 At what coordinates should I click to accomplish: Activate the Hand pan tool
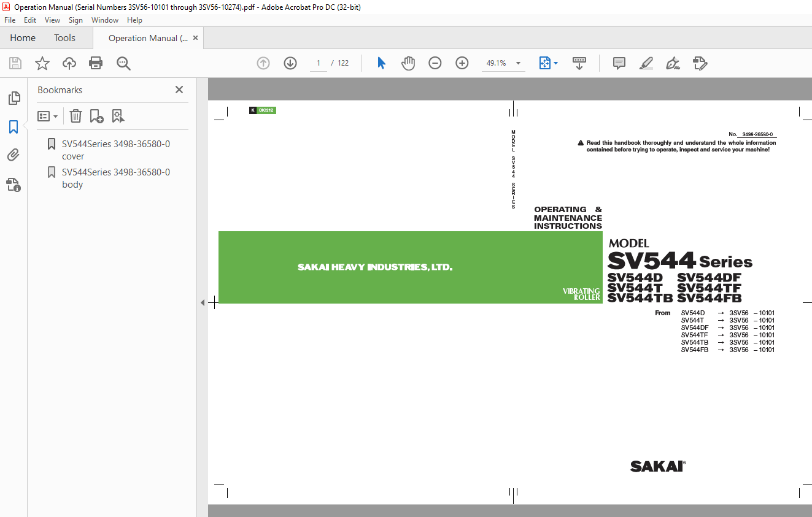(x=408, y=63)
